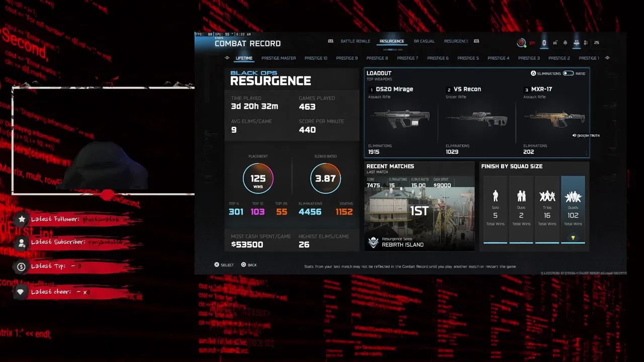Click the Solo squad figure icon
Screen dimensions: 644x362
[x=496, y=196]
